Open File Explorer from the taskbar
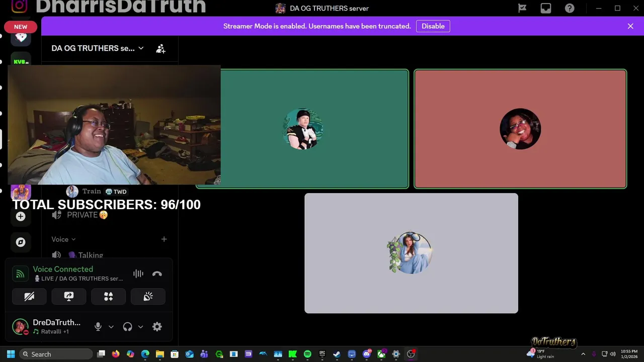 [160, 354]
